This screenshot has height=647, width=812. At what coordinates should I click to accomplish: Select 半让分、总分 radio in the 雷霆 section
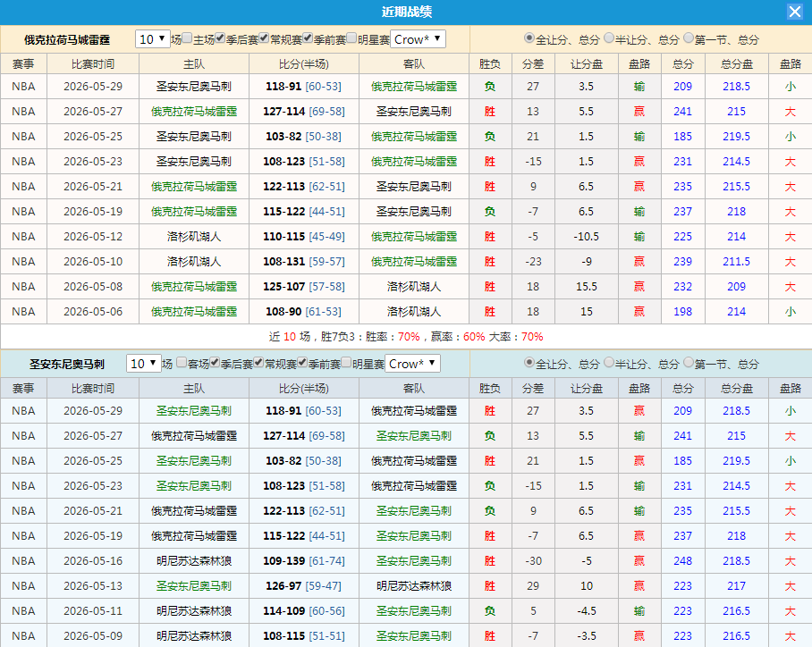(608, 38)
